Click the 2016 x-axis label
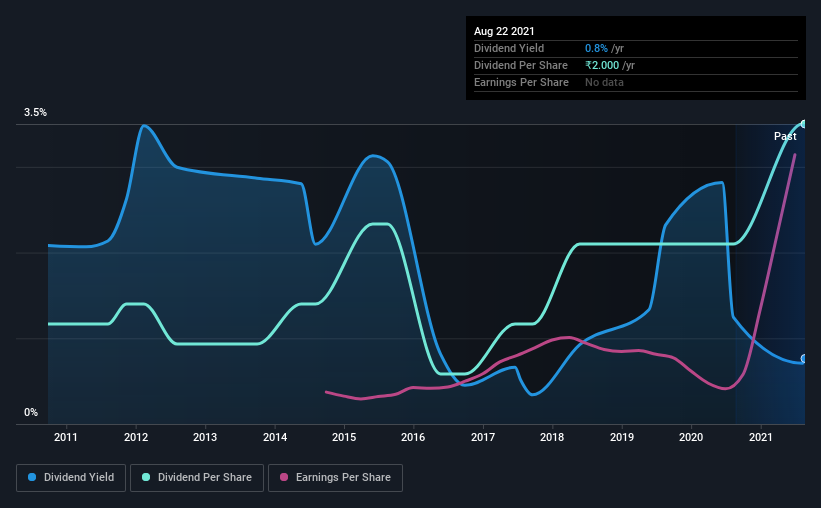The image size is (821, 508). click(x=413, y=437)
